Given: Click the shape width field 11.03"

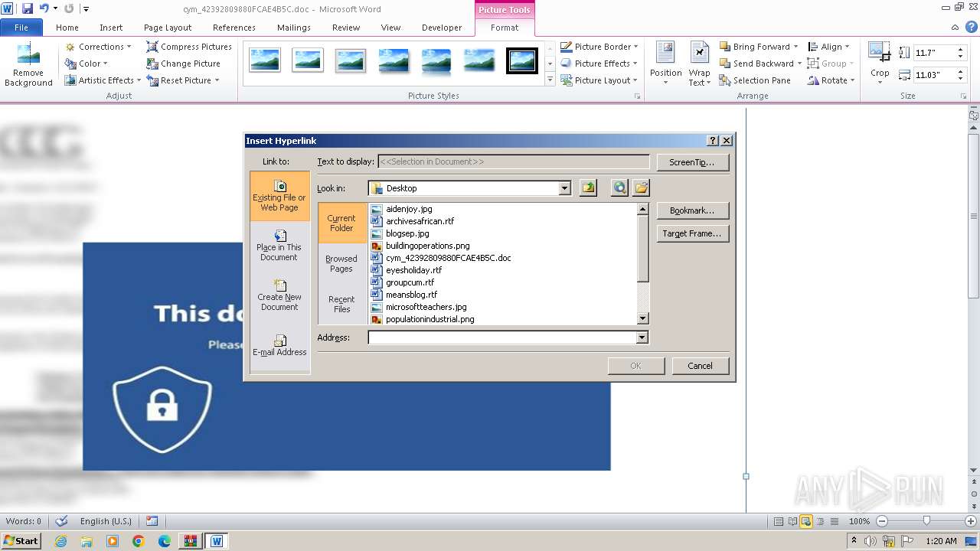Looking at the screenshot, I should (933, 75).
